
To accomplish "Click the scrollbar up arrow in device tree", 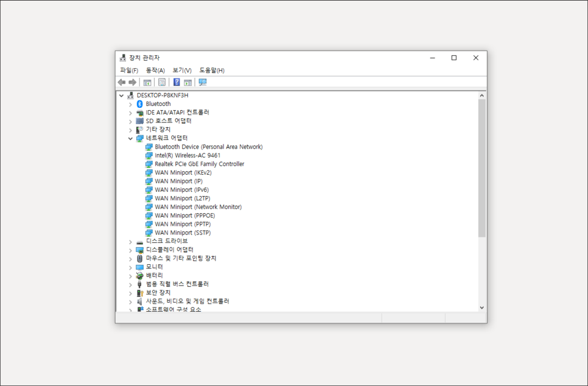I will pos(482,96).
